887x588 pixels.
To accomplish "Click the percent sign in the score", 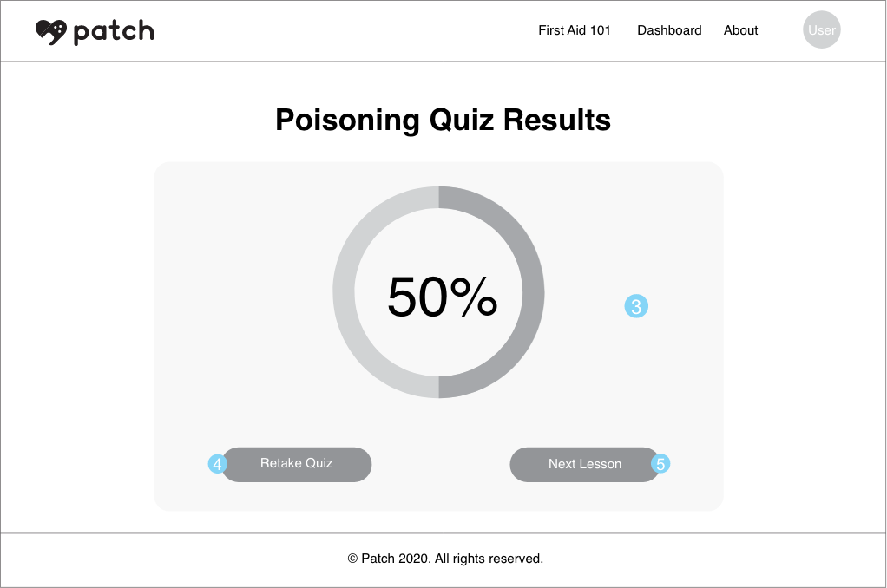I will [475, 297].
